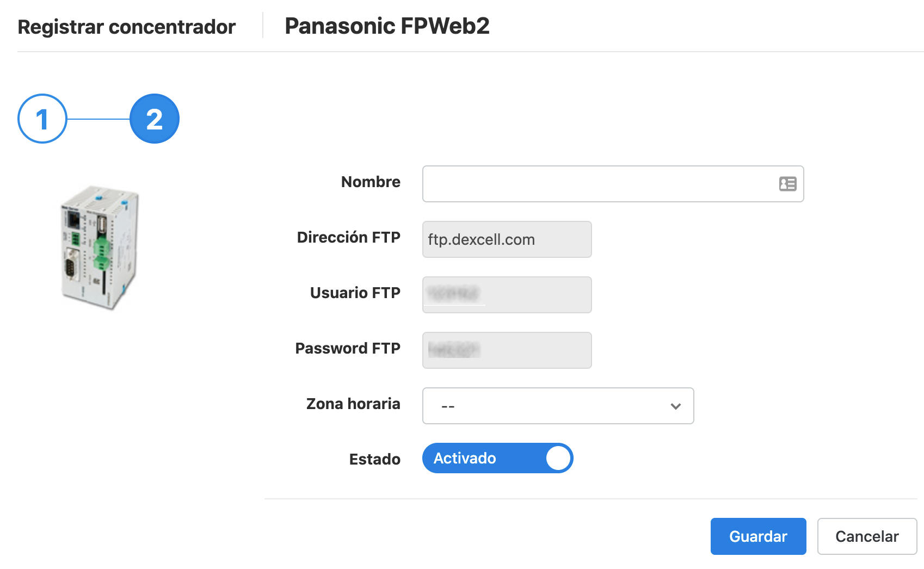Focus the Nombre input field
924x569 pixels.
(x=613, y=184)
